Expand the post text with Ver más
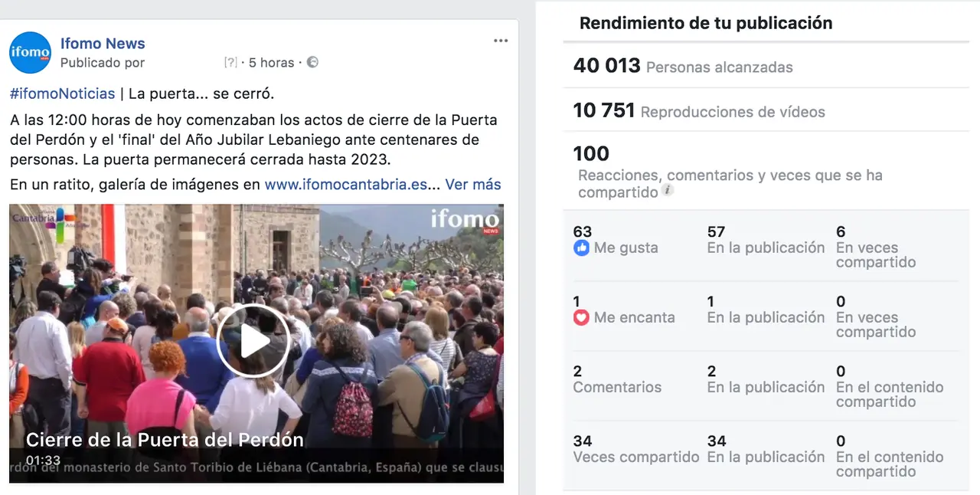 click(x=473, y=185)
